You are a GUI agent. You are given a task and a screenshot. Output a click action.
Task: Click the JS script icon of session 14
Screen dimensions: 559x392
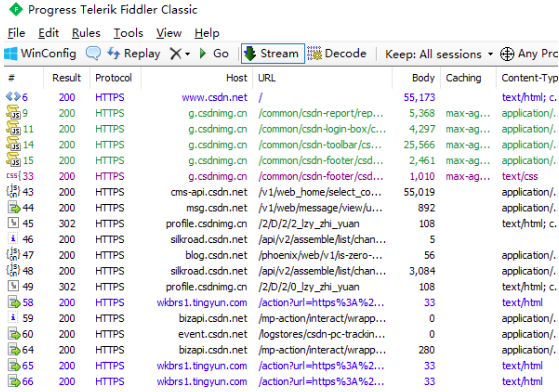point(13,144)
